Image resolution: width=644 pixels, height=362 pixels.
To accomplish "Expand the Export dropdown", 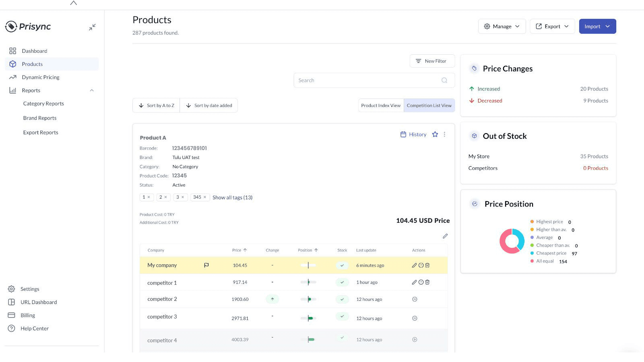I will pos(552,26).
